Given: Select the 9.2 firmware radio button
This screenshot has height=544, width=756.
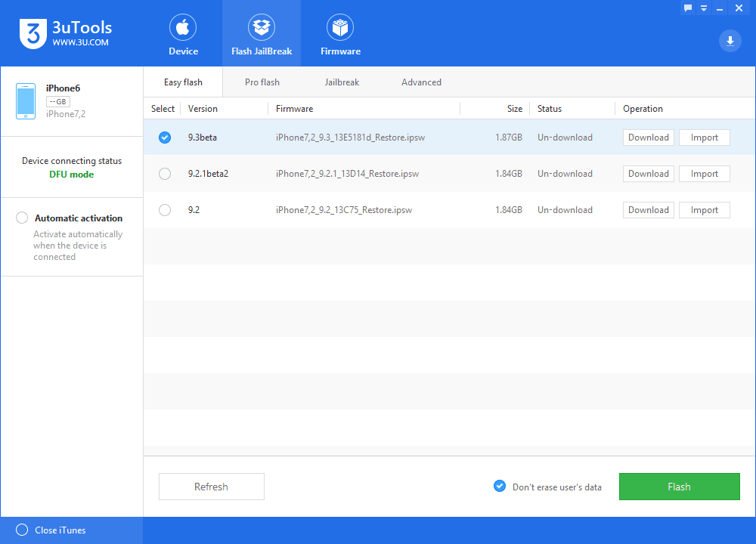Looking at the screenshot, I should coord(165,210).
